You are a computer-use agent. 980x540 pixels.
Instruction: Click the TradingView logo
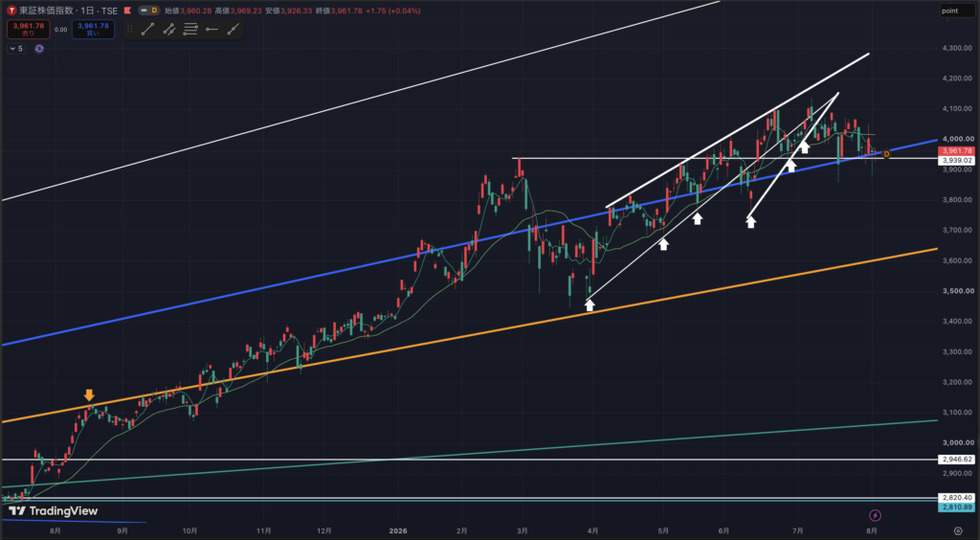point(54,511)
